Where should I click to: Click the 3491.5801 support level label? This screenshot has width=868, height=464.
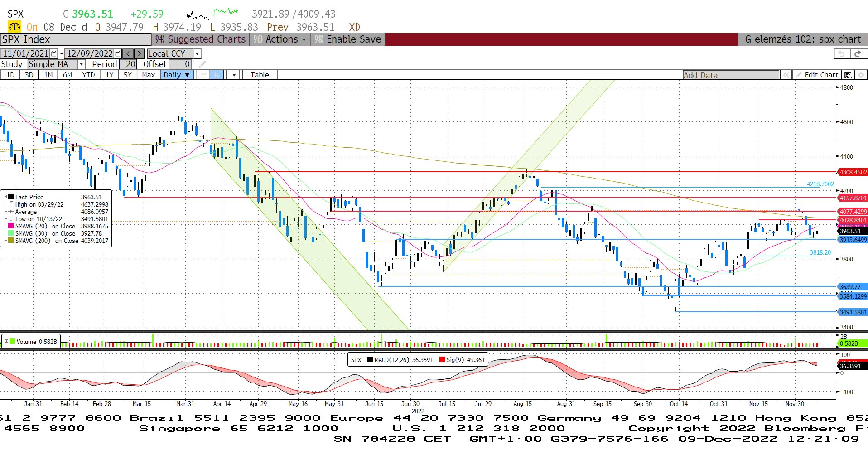point(853,312)
